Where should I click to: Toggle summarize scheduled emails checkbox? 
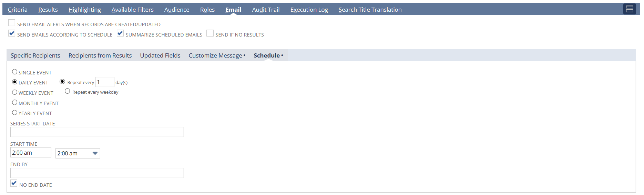coord(120,33)
